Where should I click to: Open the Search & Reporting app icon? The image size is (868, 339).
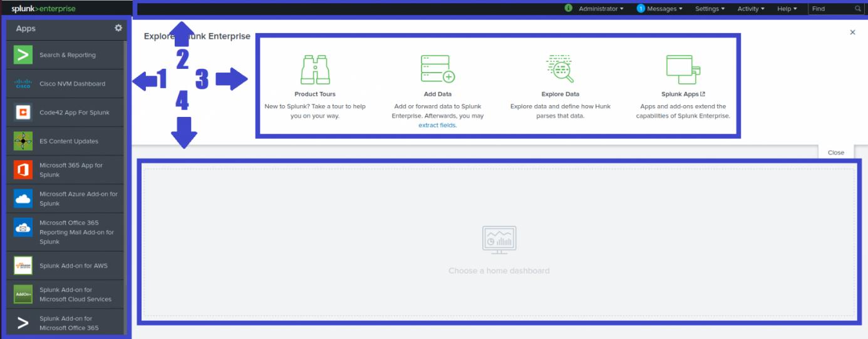coord(23,55)
